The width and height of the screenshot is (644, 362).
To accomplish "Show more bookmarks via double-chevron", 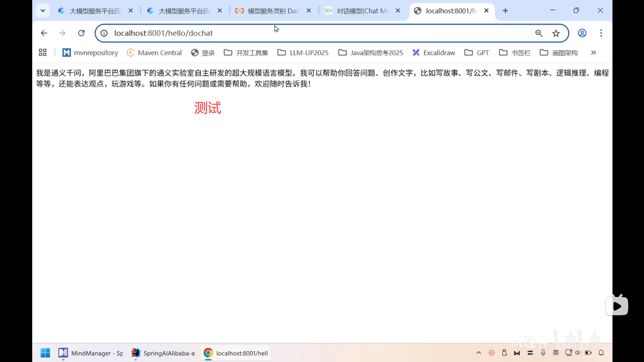I will pos(593,53).
